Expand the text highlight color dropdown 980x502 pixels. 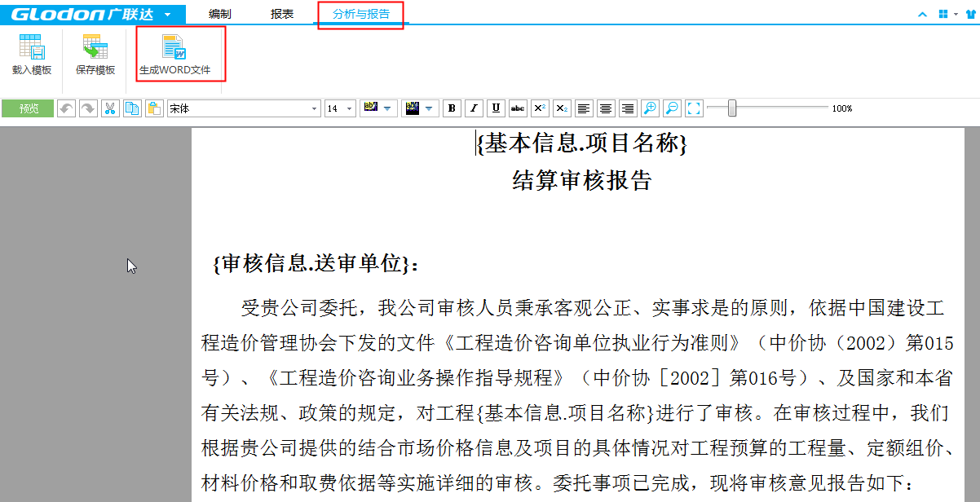tap(386, 108)
